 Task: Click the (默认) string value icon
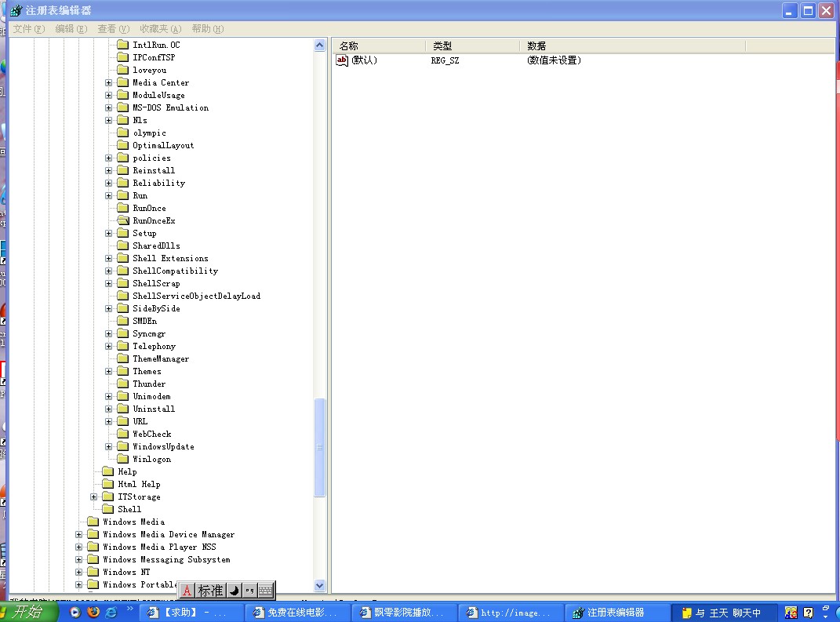(x=342, y=60)
